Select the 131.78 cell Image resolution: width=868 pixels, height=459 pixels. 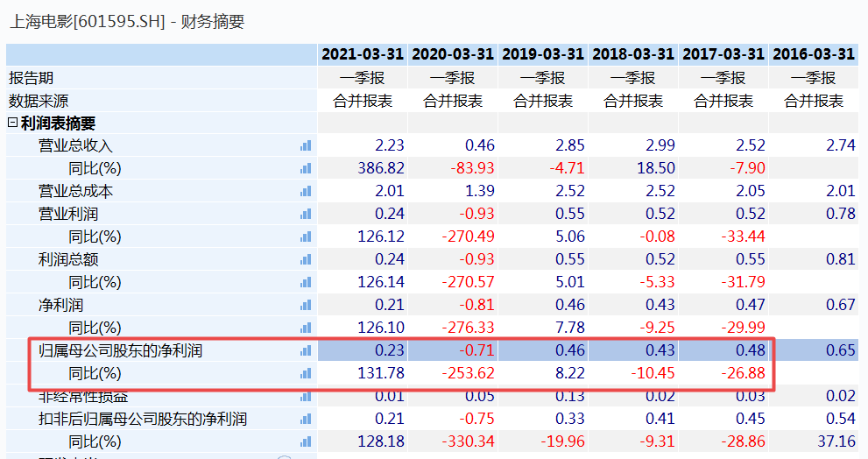tap(363, 374)
